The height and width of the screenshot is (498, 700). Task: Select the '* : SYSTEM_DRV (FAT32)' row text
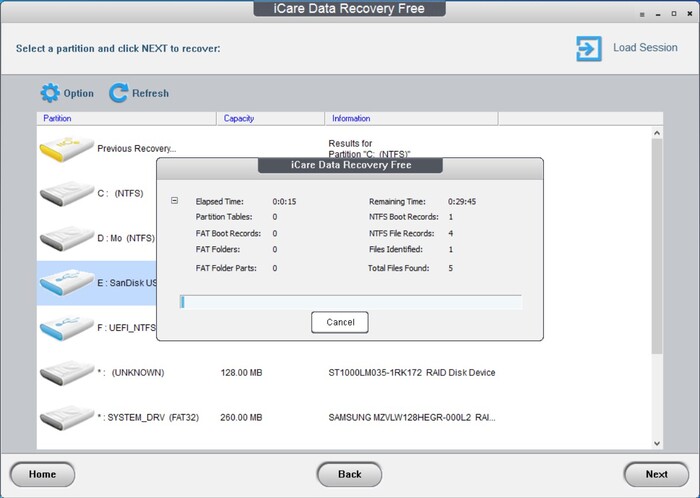click(x=148, y=418)
